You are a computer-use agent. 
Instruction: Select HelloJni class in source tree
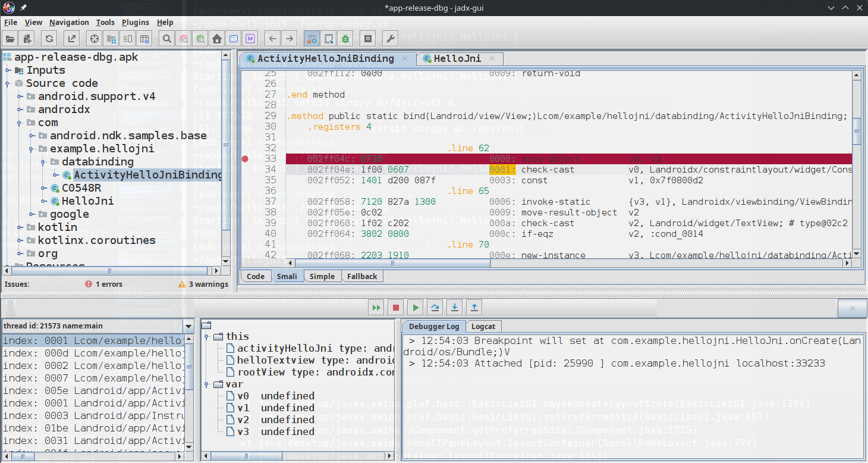[x=87, y=201]
